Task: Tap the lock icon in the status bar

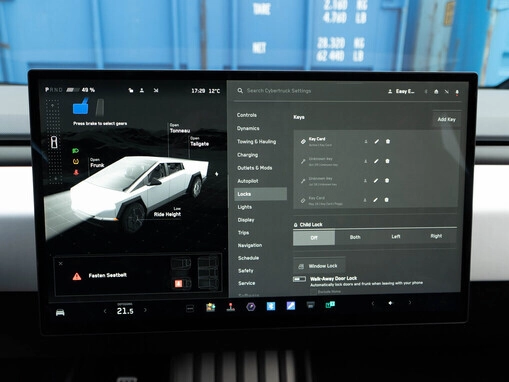Action: 131,90
